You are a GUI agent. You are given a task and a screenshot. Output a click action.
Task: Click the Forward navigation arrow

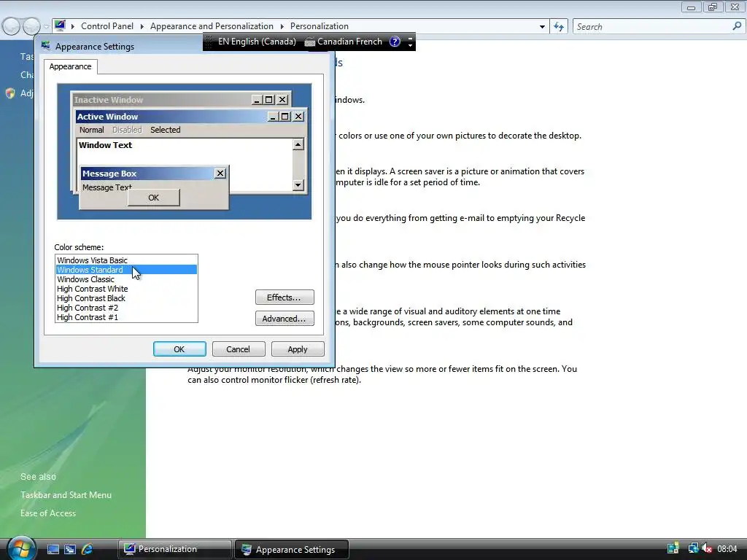[31, 26]
